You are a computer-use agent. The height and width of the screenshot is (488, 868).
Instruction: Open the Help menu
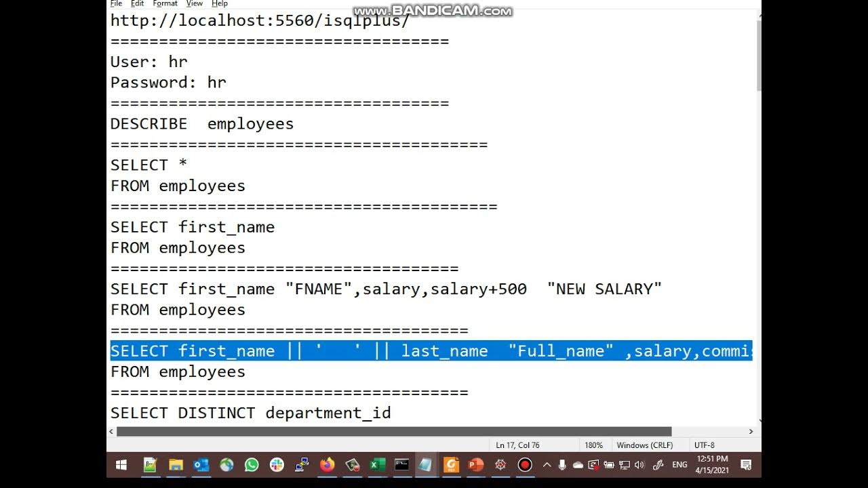[x=220, y=4]
